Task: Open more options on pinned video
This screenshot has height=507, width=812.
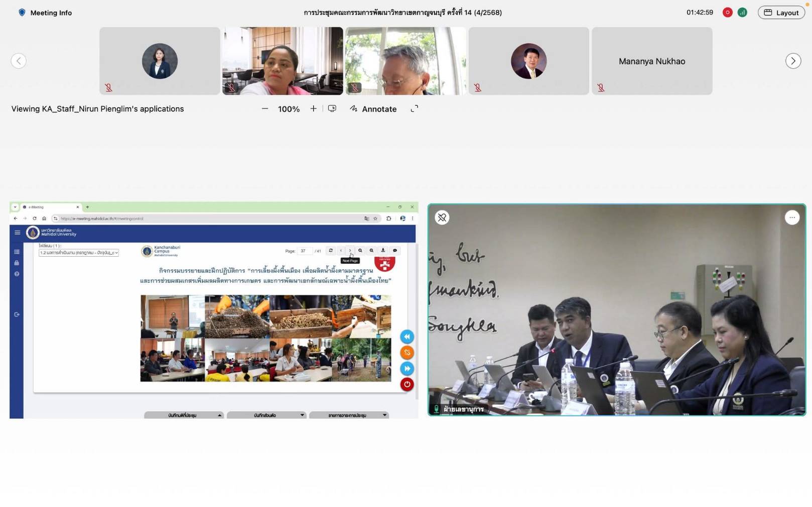Action: (x=791, y=218)
